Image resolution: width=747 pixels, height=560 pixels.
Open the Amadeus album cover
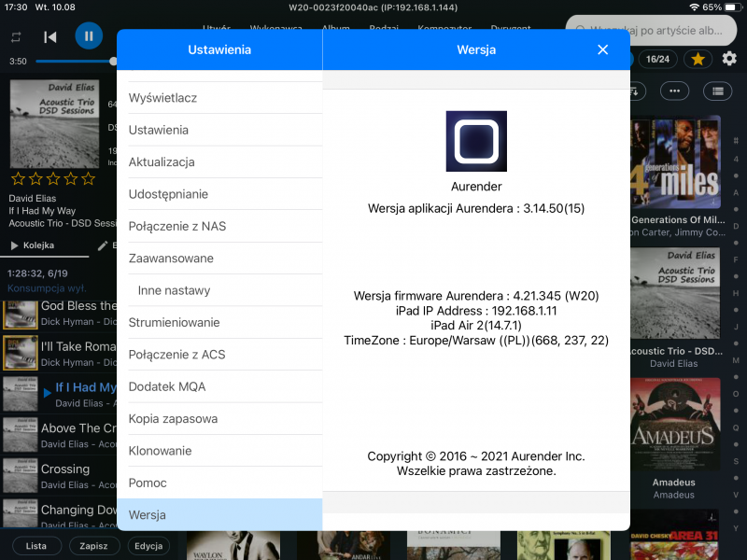point(673,426)
